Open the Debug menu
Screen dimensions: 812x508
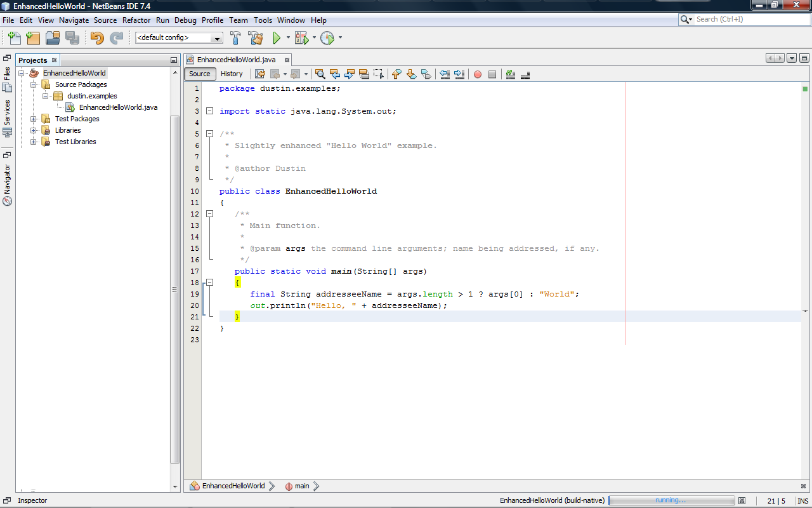point(185,20)
